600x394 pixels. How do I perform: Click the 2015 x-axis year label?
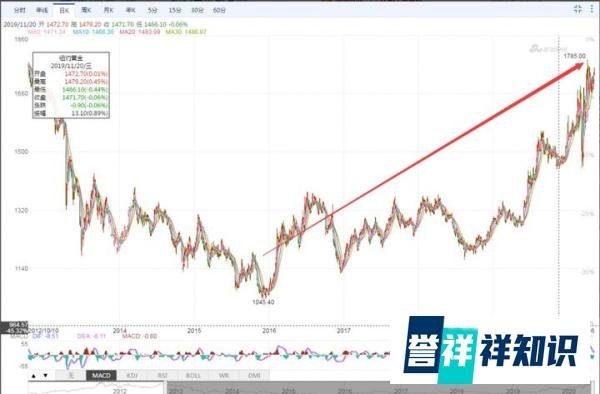coord(194,331)
